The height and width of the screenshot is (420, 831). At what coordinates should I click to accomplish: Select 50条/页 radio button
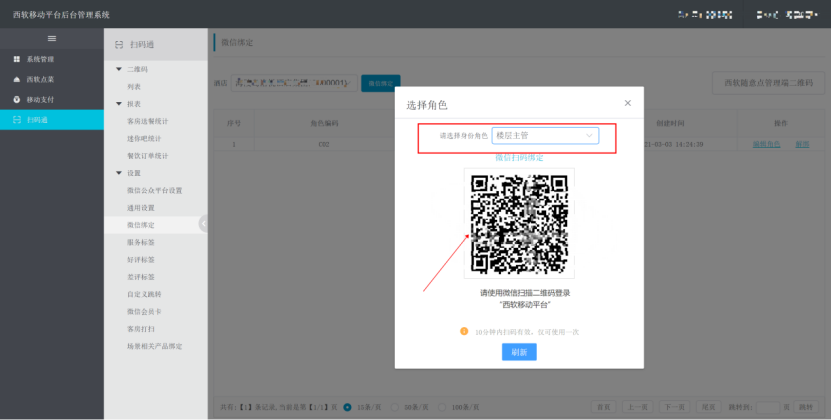[394, 407]
